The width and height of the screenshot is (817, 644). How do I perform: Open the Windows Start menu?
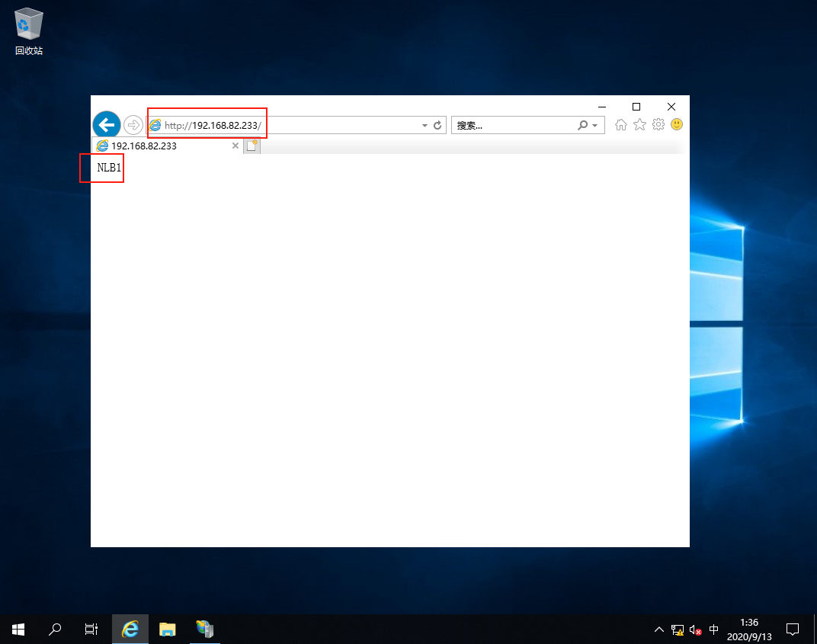click(18, 630)
